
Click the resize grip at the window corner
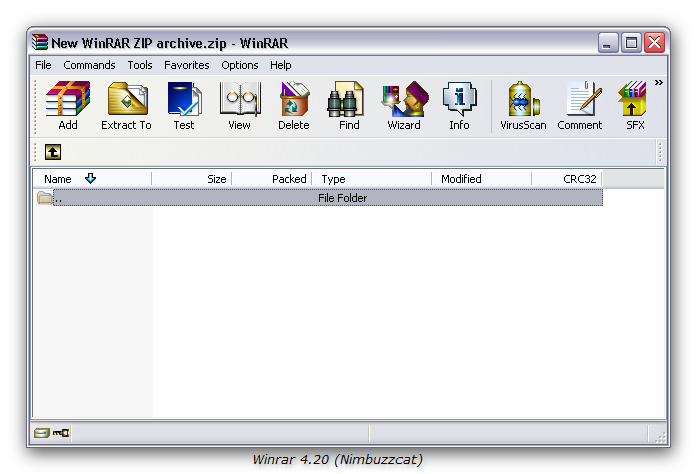pyautogui.click(x=661, y=437)
